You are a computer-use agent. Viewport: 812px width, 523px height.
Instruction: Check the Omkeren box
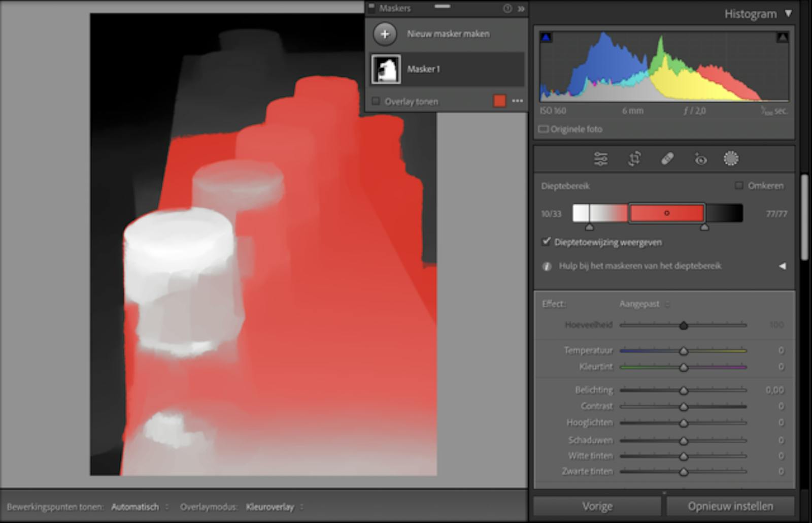(739, 186)
